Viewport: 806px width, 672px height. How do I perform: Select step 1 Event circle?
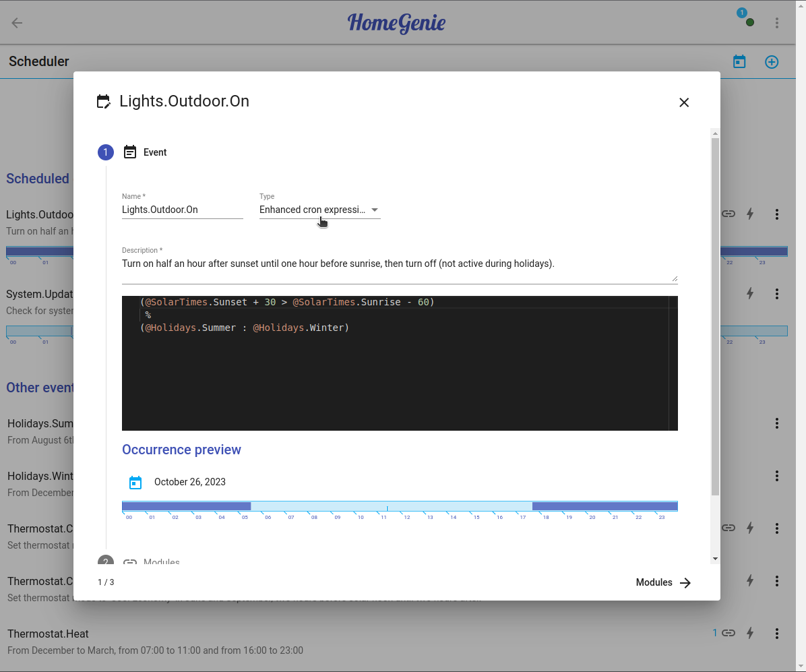(106, 152)
